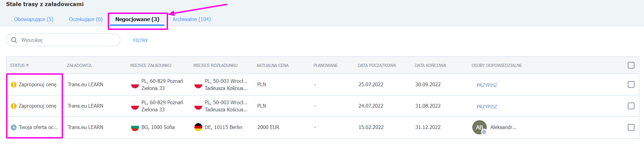The width and height of the screenshot is (644, 147).
Task: Click PRZYPISZ in the 25.07.2022 row
Action: (x=487, y=85)
